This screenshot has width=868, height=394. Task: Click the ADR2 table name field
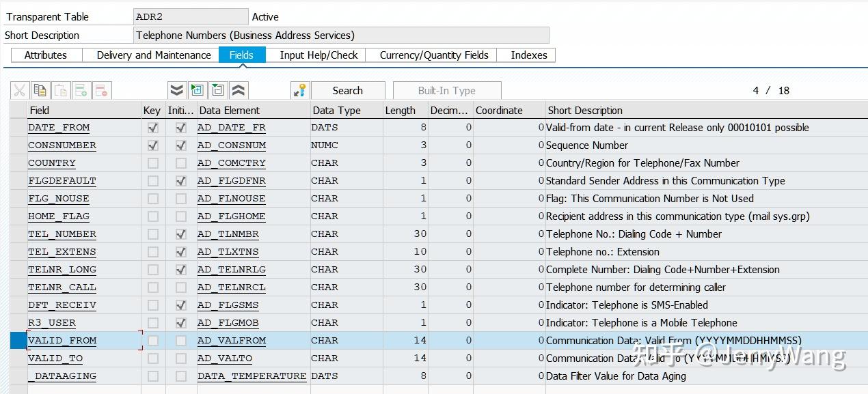pos(191,17)
